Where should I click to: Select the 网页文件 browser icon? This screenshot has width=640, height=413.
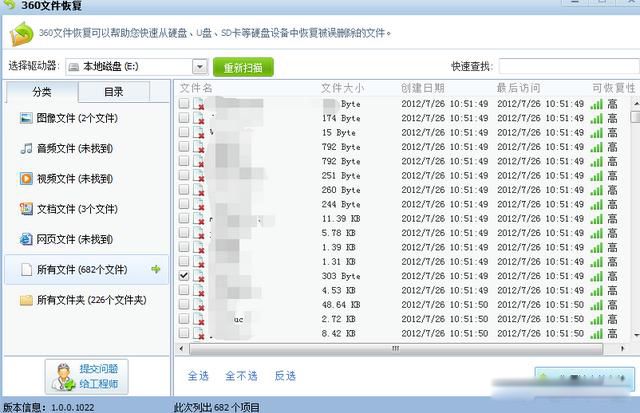pyautogui.click(x=26, y=239)
